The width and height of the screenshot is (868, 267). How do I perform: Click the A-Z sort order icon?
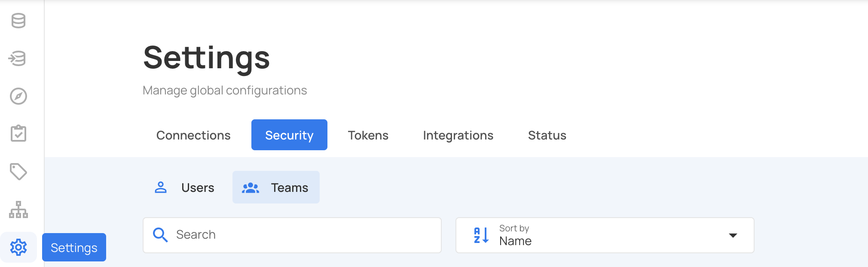point(481,235)
